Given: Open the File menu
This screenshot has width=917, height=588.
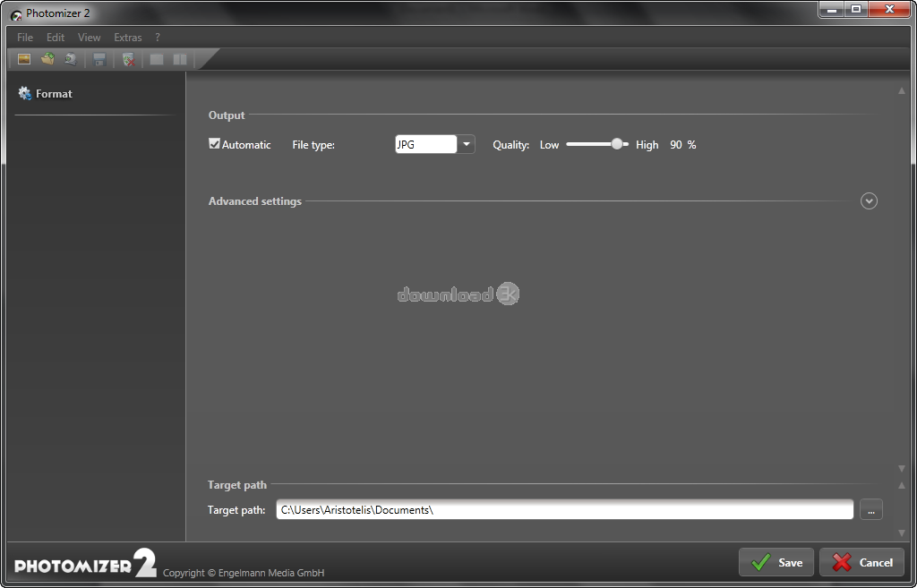Looking at the screenshot, I should [x=25, y=38].
